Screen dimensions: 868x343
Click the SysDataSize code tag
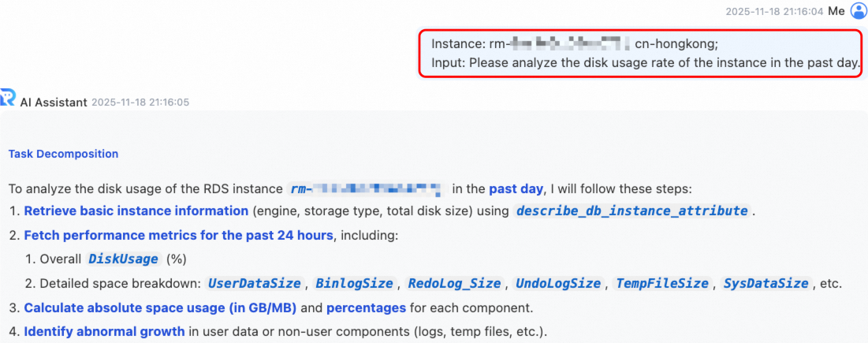coord(767,283)
